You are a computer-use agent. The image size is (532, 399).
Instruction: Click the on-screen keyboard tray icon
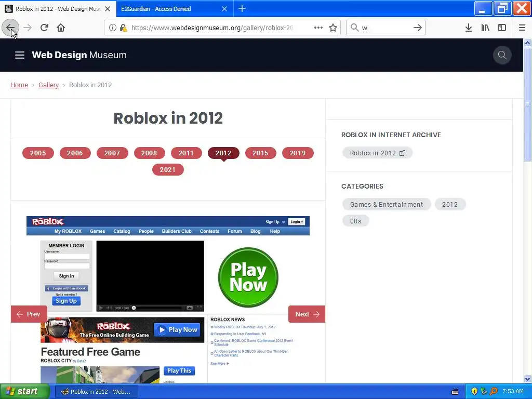pos(455,392)
